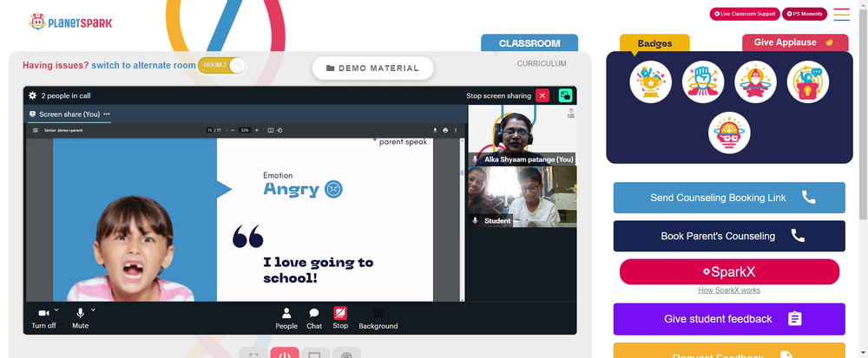Click Book Parent's Counseling

pyautogui.click(x=729, y=236)
